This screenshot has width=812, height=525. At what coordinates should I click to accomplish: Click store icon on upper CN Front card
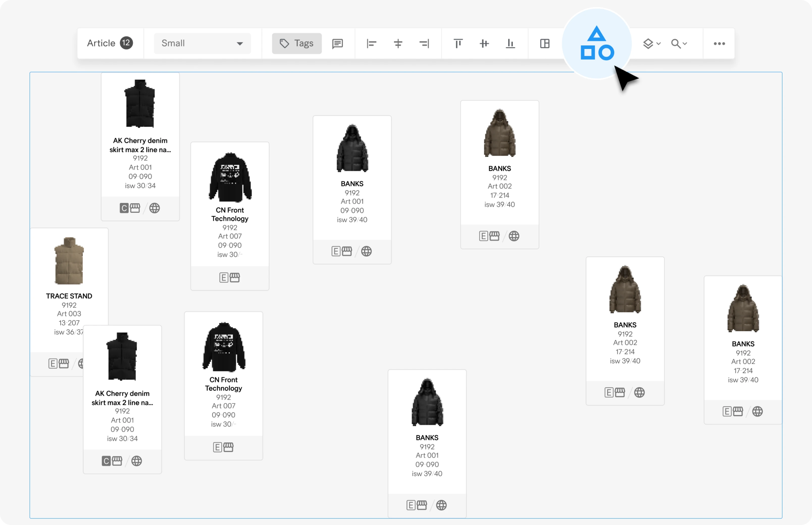(x=235, y=277)
